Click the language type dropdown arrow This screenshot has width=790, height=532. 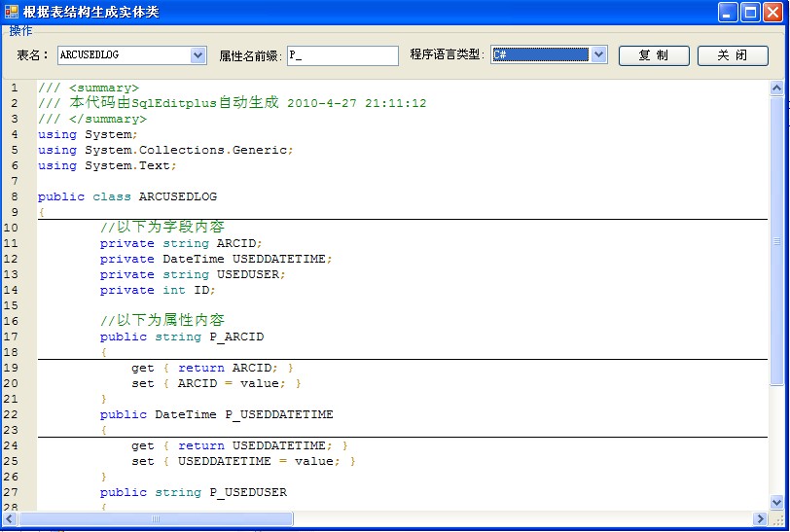pos(598,54)
